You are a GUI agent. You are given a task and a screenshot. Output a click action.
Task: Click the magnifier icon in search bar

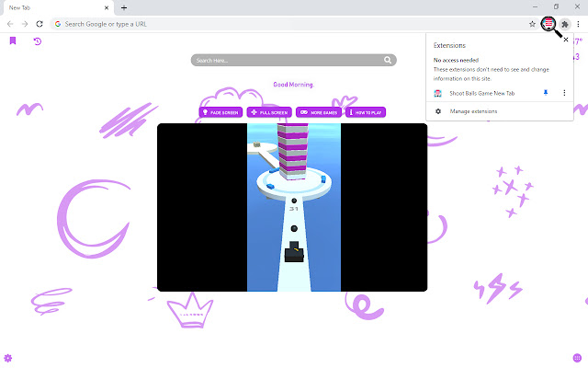click(388, 60)
